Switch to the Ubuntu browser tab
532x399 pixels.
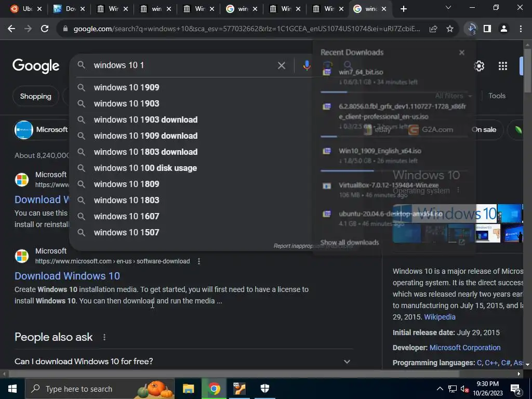click(x=26, y=9)
